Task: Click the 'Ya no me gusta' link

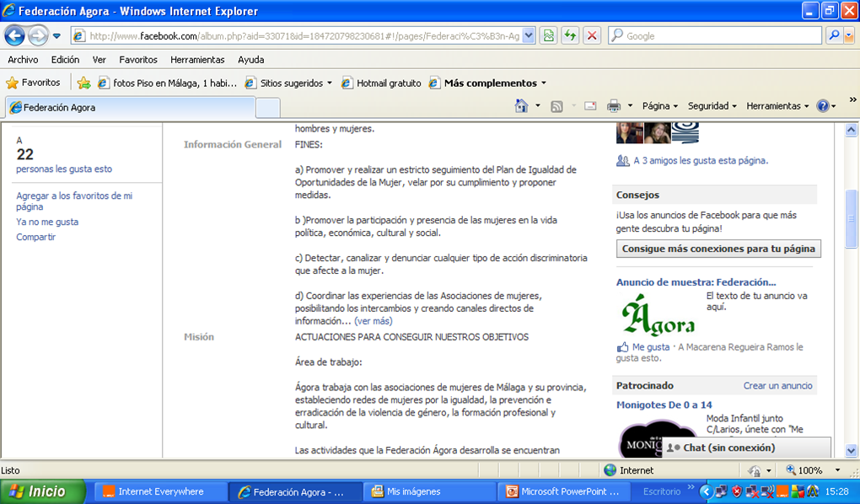Action: (x=47, y=222)
